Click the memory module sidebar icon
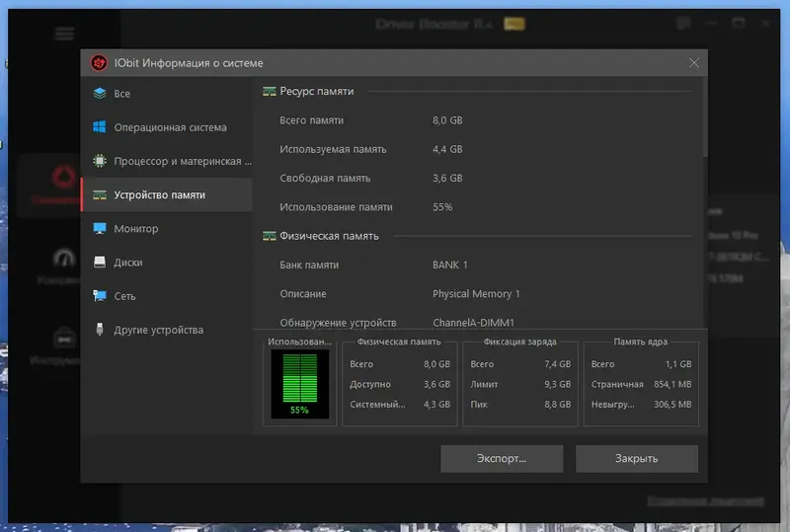The width and height of the screenshot is (790, 532). (x=100, y=195)
